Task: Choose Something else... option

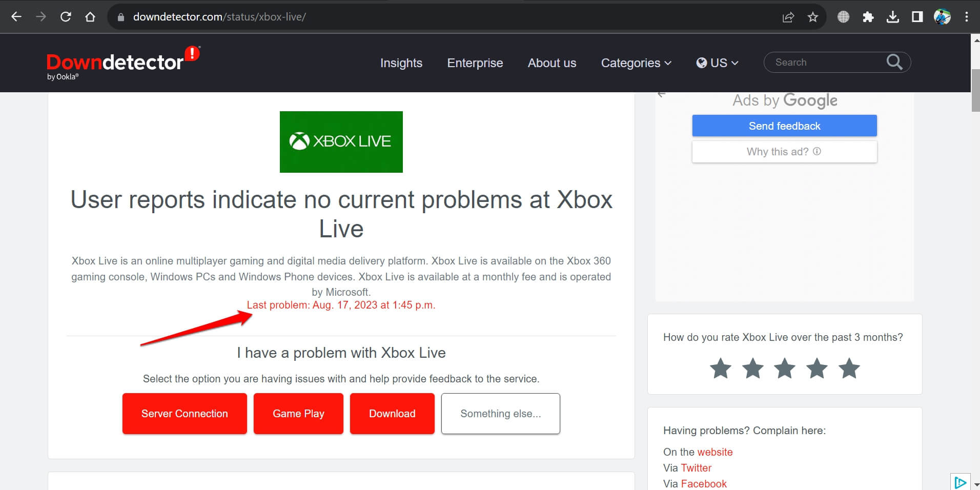Action: click(x=501, y=414)
